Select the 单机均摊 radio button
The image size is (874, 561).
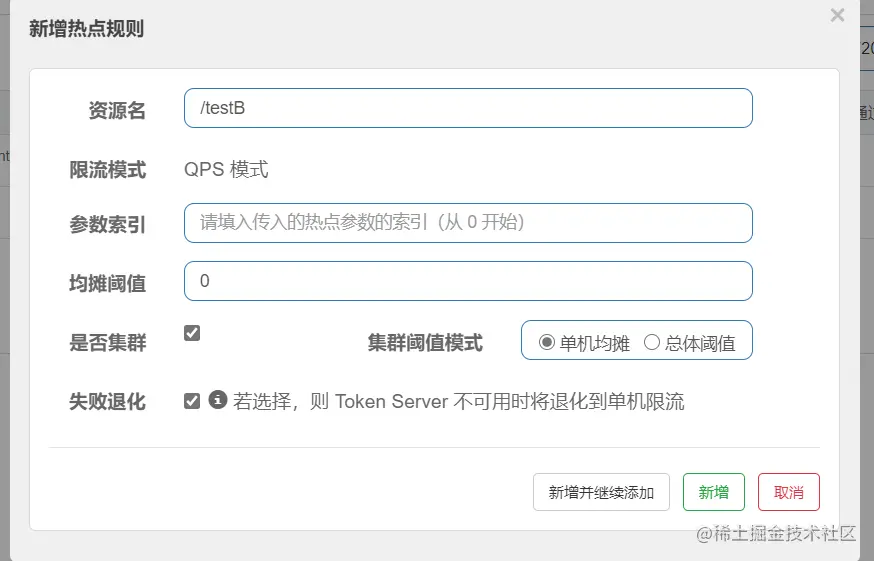pyautogui.click(x=546, y=342)
